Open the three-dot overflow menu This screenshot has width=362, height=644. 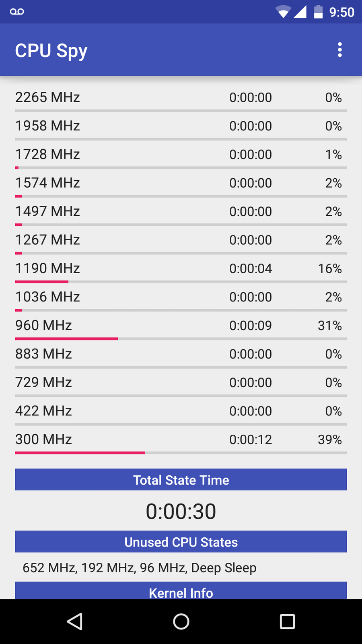(340, 50)
